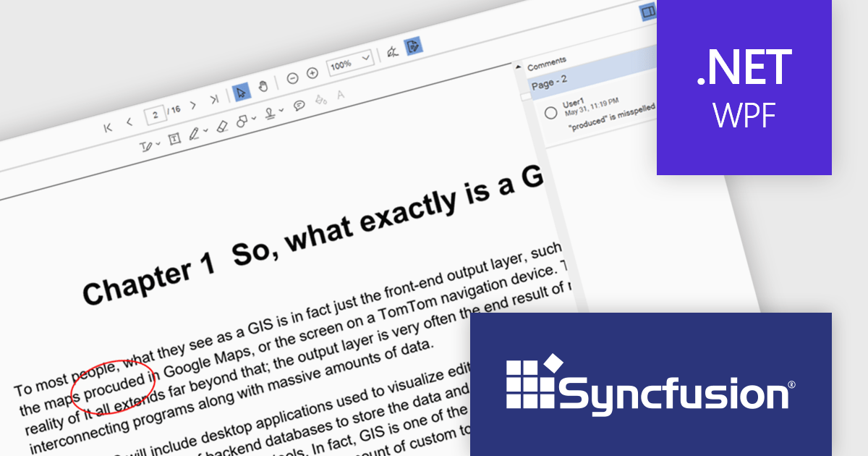Go to the previous page
Viewport: 868px width, 456px height.
[x=129, y=122]
